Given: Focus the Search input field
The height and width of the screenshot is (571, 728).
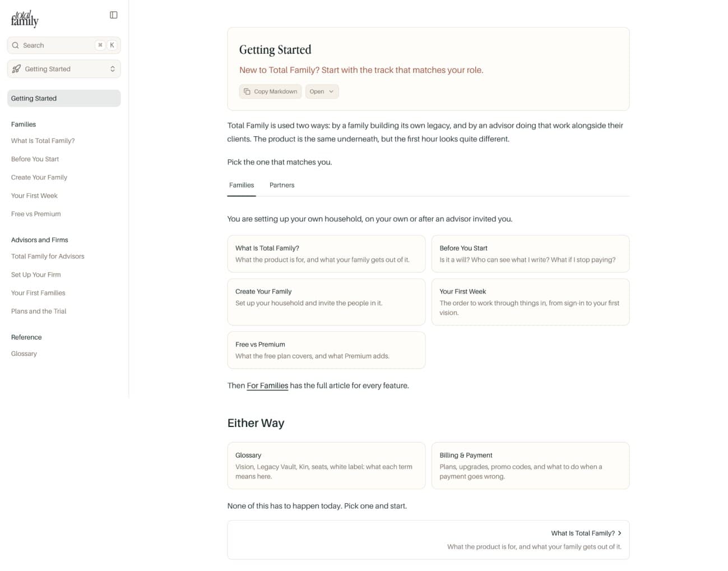Looking at the screenshot, I should (64, 45).
